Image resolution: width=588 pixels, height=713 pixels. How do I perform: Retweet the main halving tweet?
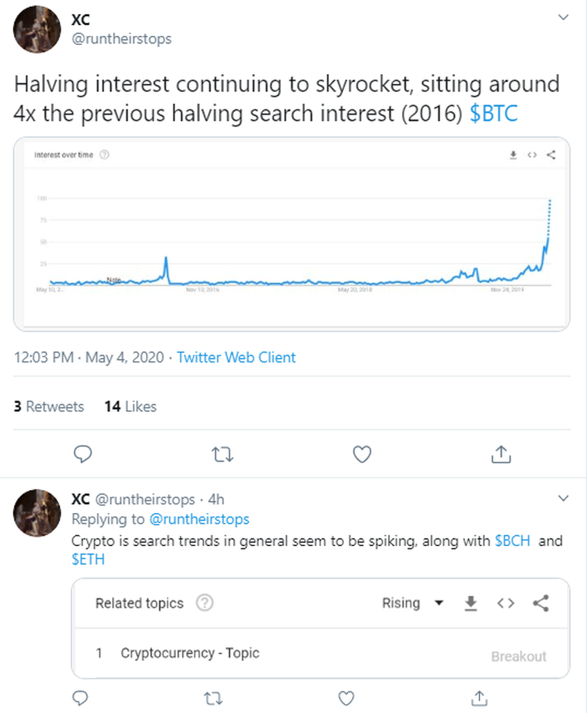point(222,454)
